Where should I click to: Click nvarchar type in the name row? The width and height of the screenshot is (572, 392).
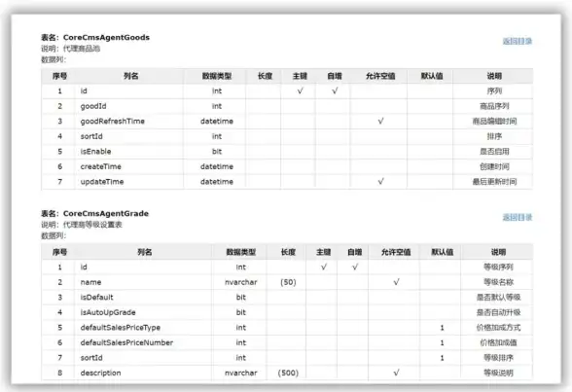[x=241, y=282]
